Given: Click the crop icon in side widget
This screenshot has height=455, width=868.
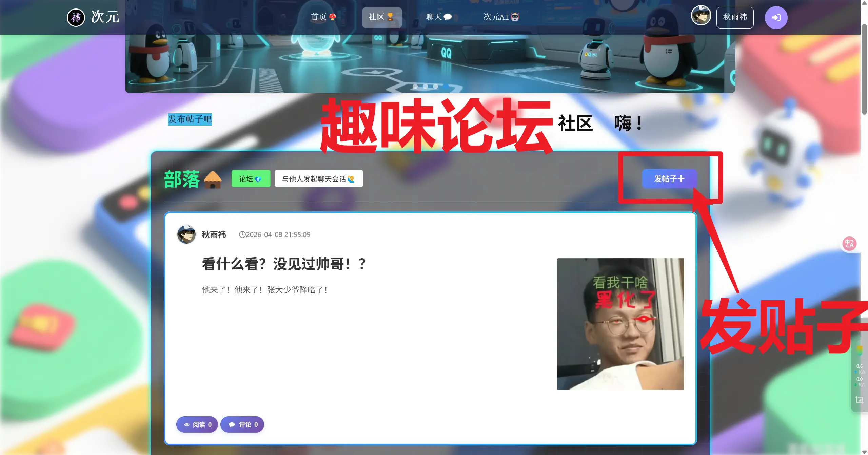Looking at the screenshot, I should point(859,400).
